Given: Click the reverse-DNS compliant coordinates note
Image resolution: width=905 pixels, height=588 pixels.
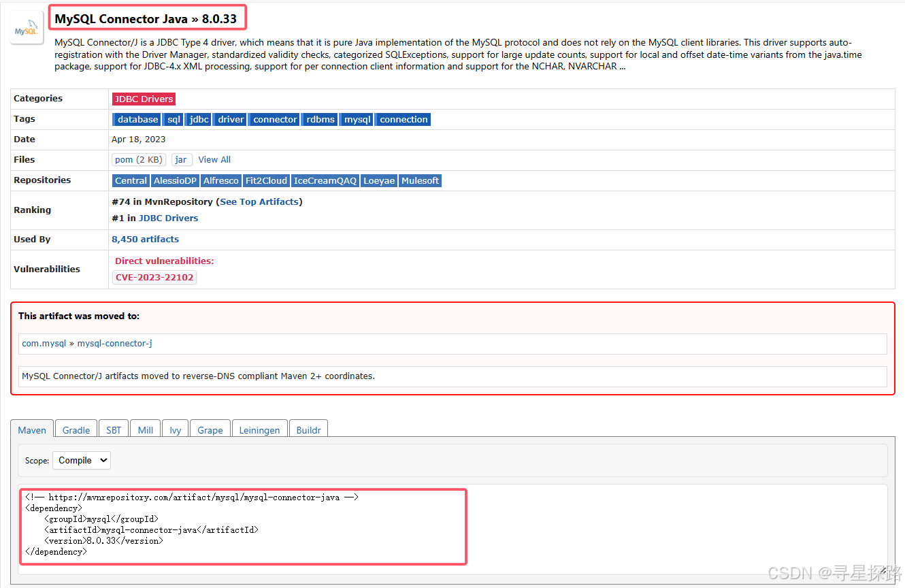Looking at the screenshot, I should click(198, 376).
